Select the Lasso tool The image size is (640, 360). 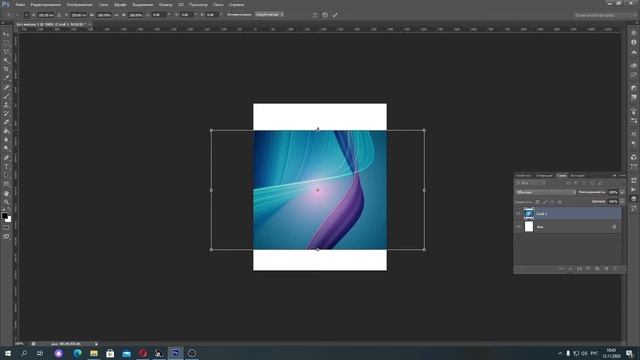6,52
